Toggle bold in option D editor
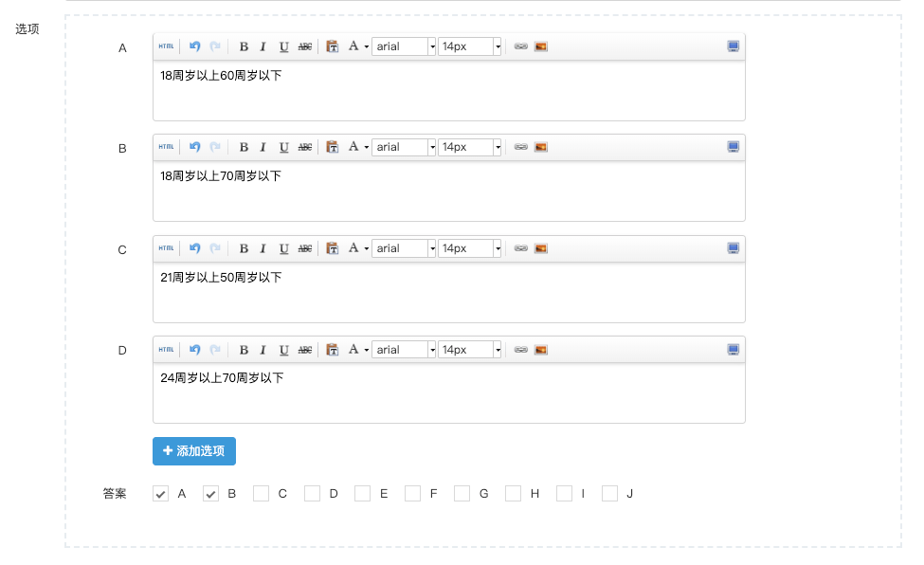 (244, 351)
